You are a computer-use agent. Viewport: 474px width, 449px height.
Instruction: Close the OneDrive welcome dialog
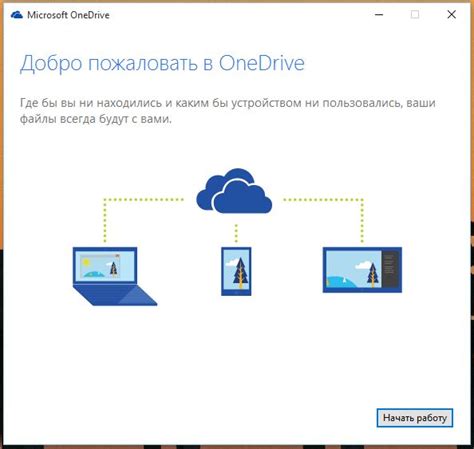(x=452, y=15)
